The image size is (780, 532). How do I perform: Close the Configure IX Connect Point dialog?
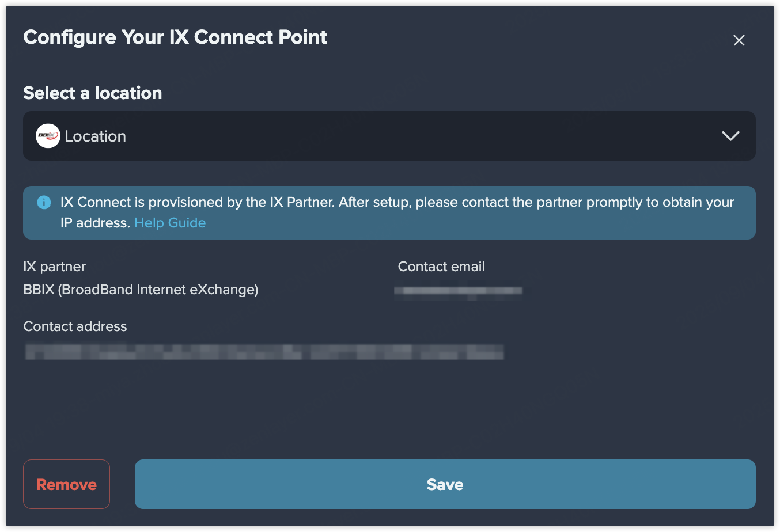[x=739, y=40]
